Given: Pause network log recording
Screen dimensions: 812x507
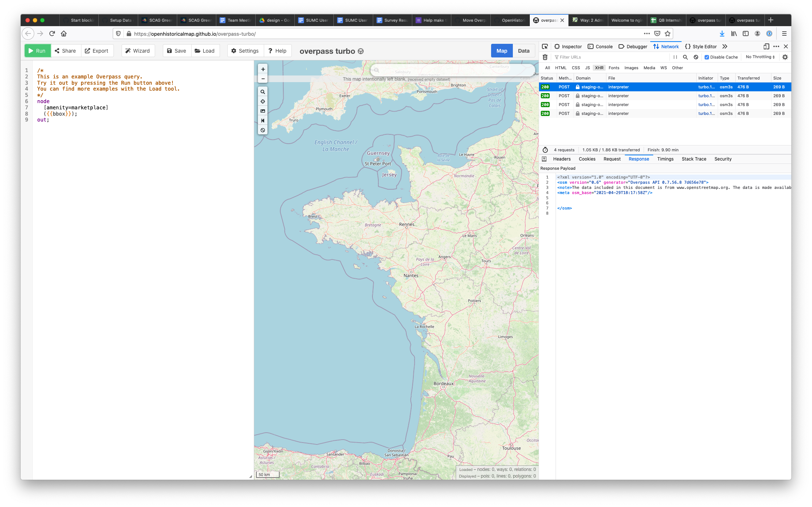Looking at the screenshot, I should tap(675, 57).
